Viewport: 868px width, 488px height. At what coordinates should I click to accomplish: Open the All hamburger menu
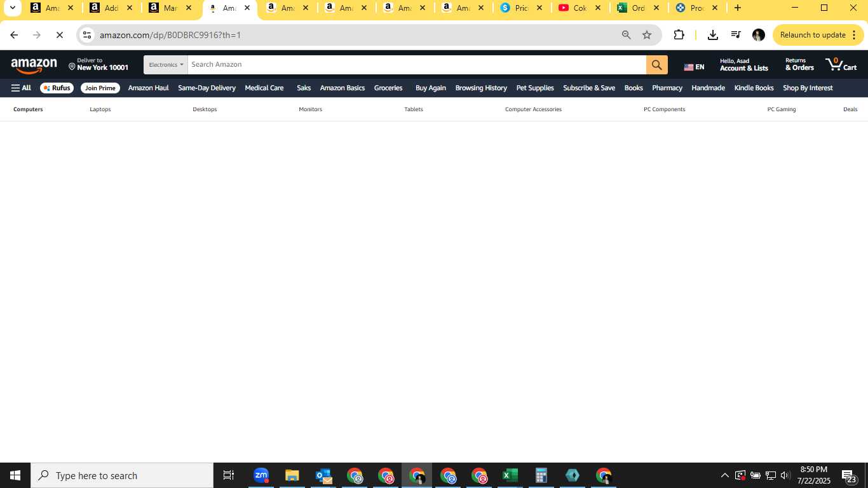point(21,88)
